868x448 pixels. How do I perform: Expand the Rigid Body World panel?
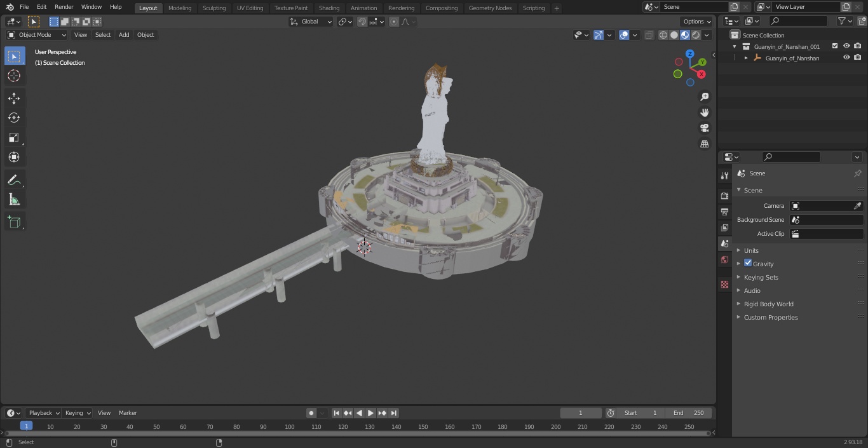click(x=768, y=304)
